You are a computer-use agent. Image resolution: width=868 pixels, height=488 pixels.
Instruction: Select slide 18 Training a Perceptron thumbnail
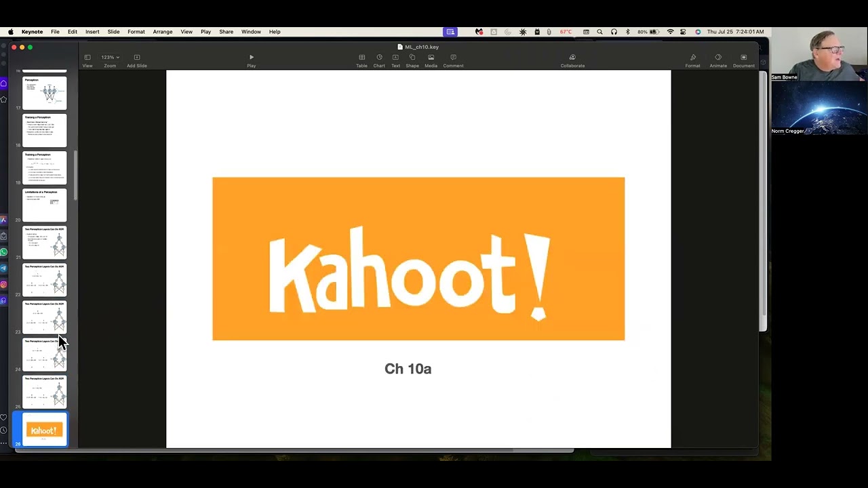(45, 130)
